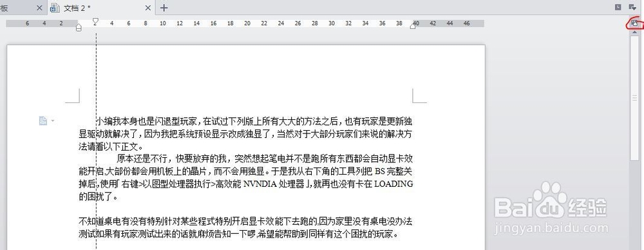Click the ruler mark labeled 20
This screenshot has height=250, width=644.
pos(247,23)
